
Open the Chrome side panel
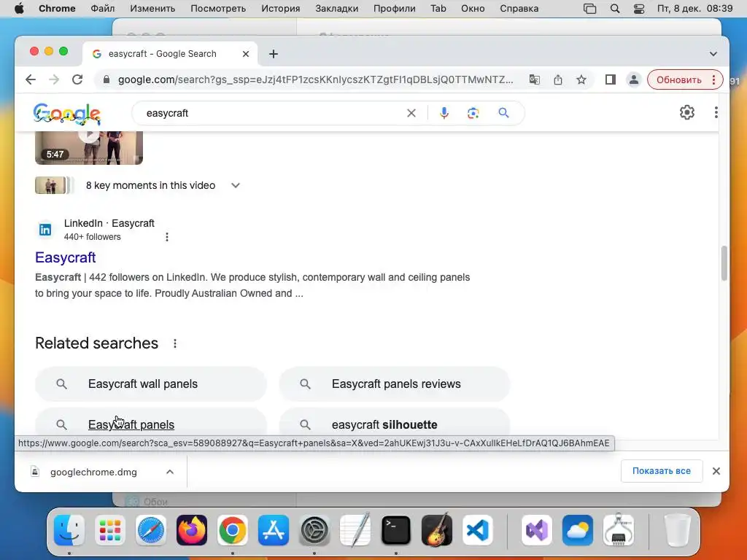(x=611, y=79)
